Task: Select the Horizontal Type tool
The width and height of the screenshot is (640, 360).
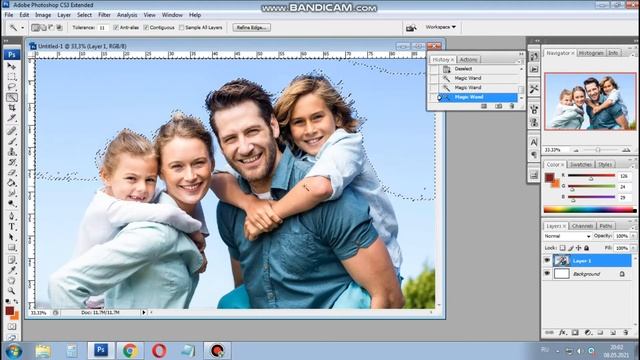Action: [x=12, y=227]
